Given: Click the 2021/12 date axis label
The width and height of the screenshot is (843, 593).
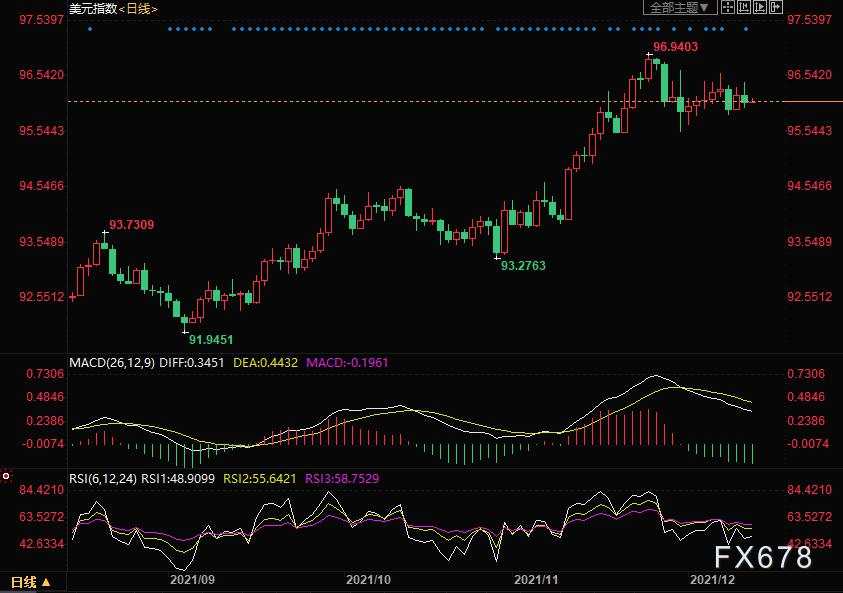Looking at the screenshot, I should pyautogui.click(x=712, y=580).
